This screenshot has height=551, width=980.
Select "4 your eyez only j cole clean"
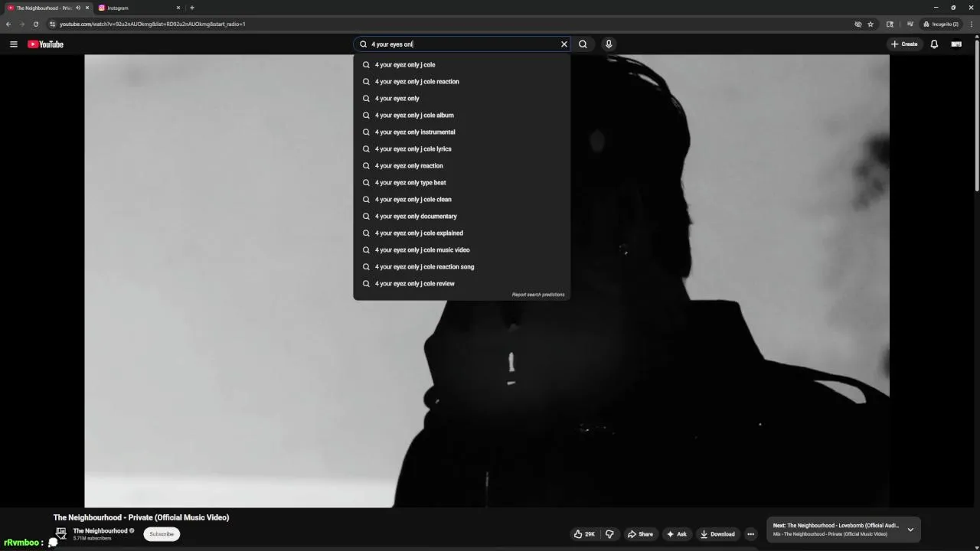(x=462, y=200)
